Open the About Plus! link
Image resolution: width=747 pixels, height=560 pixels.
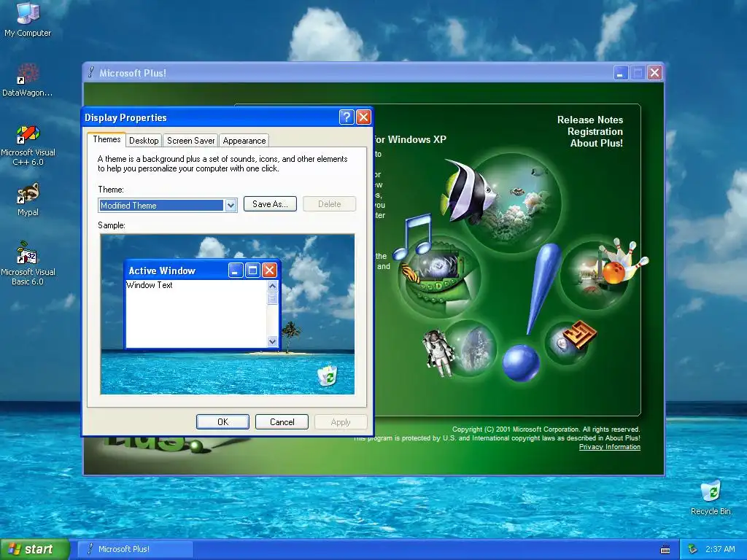pyautogui.click(x=597, y=143)
